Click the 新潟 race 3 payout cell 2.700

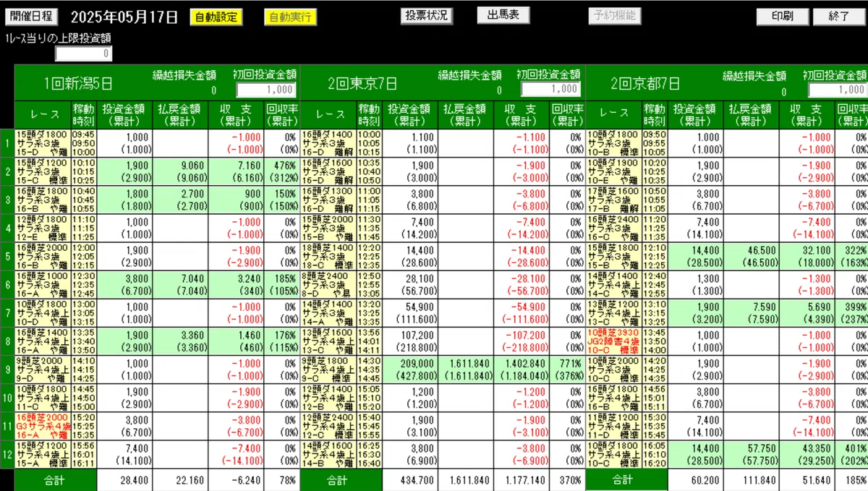click(181, 200)
